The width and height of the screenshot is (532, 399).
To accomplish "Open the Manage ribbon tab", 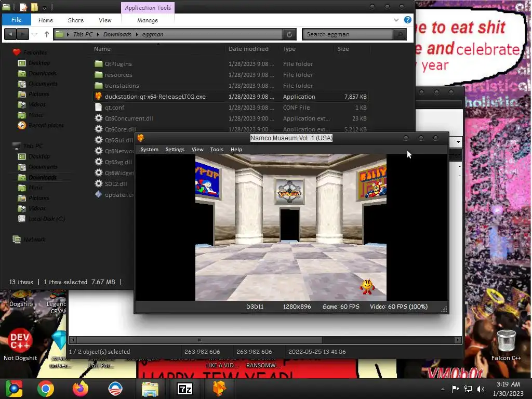I will (147, 20).
